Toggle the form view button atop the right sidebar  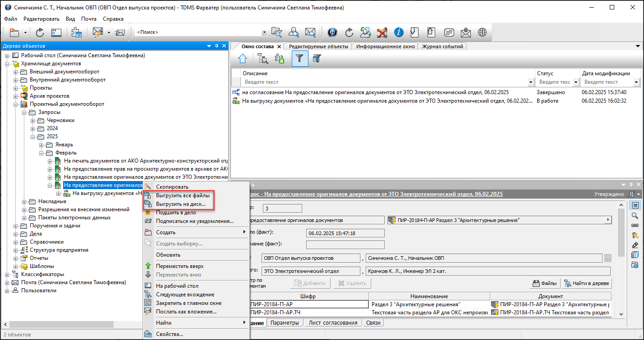point(635,205)
